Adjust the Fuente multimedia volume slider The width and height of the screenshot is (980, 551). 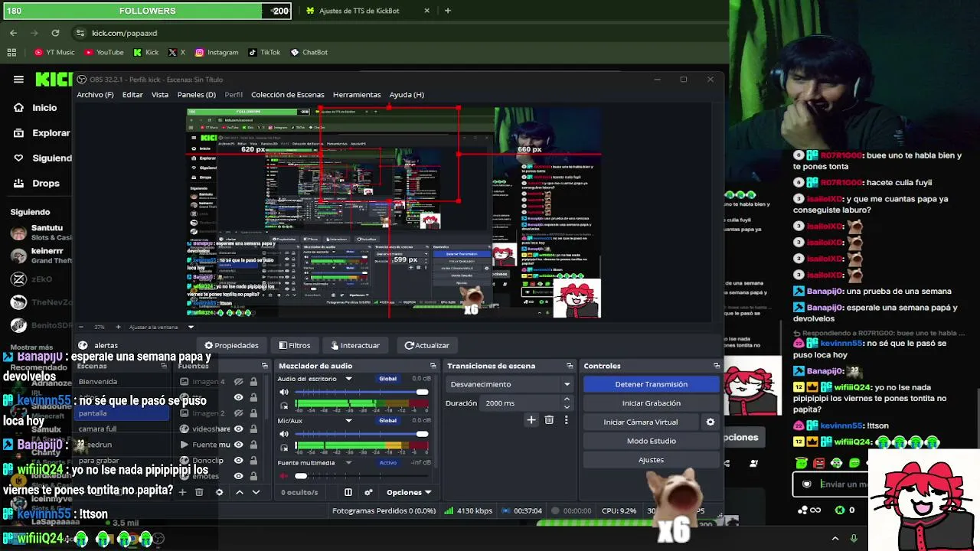(361, 475)
